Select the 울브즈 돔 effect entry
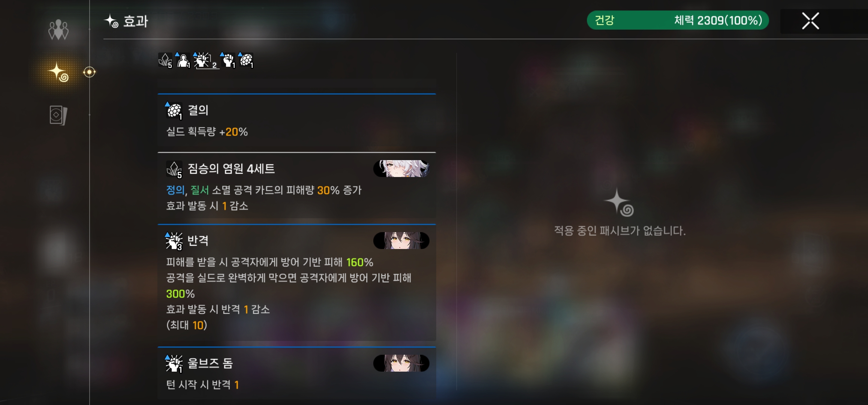The height and width of the screenshot is (405, 868). click(x=297, y=373)
